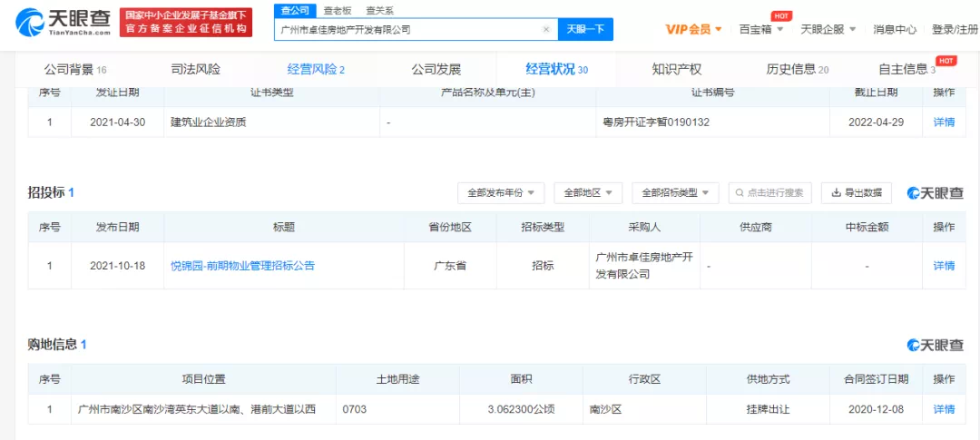Open the VIP会员 dropdown menu
980x440 pixels.
pos(693,29)
